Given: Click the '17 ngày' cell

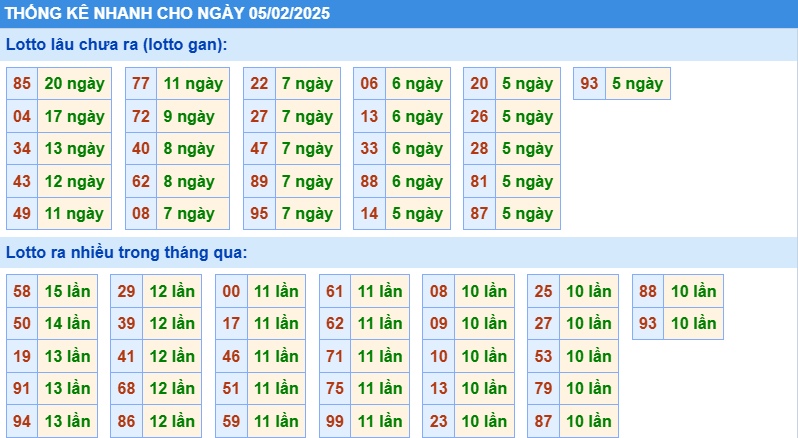Looking at the screenshot, I should coord(74,117).
